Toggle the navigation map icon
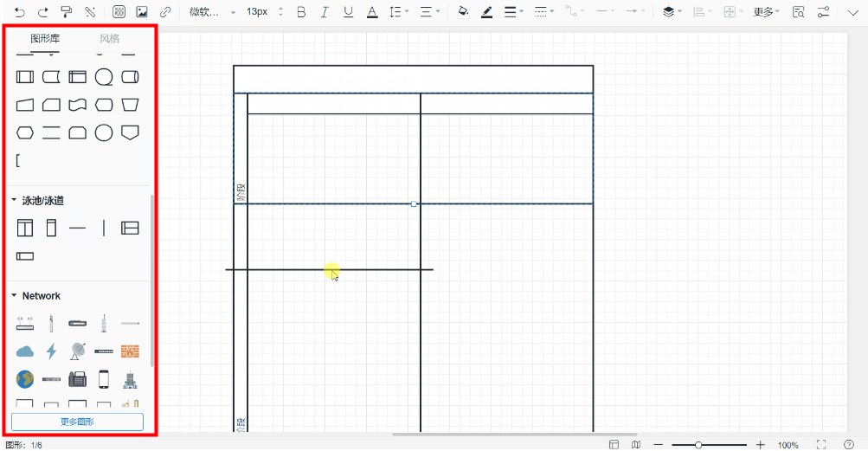 tap(637, 444)
